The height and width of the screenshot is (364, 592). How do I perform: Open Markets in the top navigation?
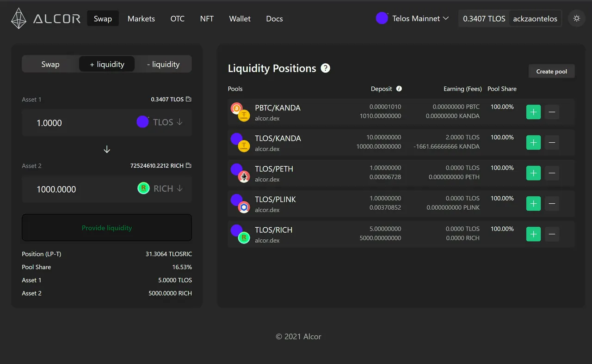point(141,18)
